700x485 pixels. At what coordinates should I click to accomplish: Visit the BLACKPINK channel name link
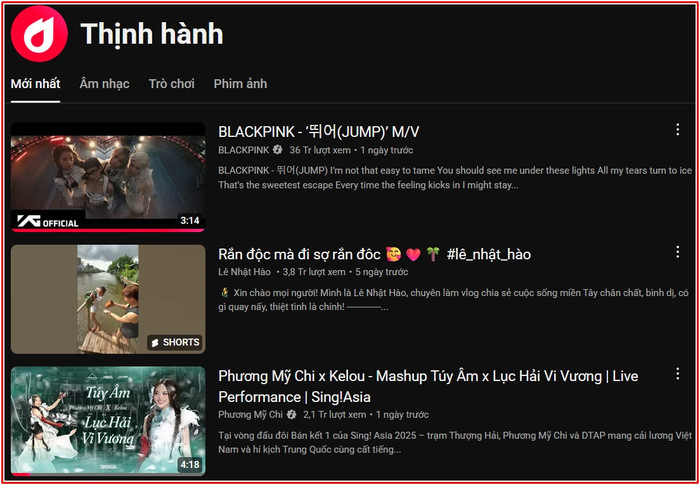[244, 150]
